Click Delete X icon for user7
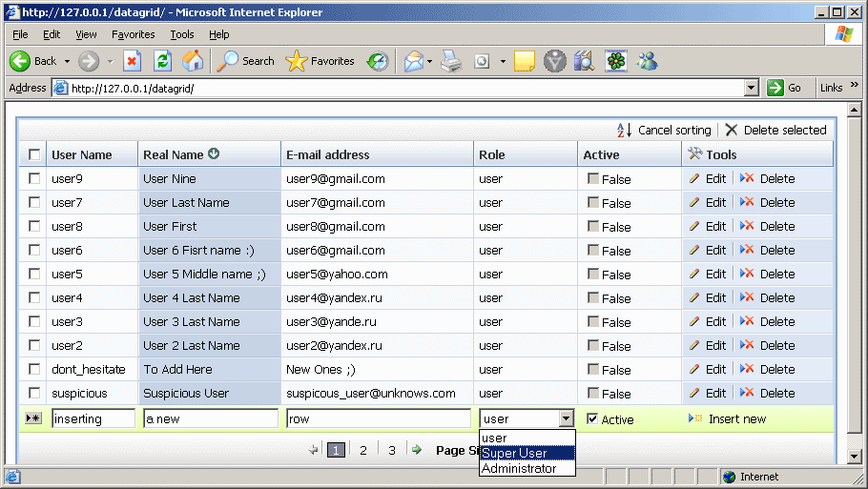 point(747,202)
